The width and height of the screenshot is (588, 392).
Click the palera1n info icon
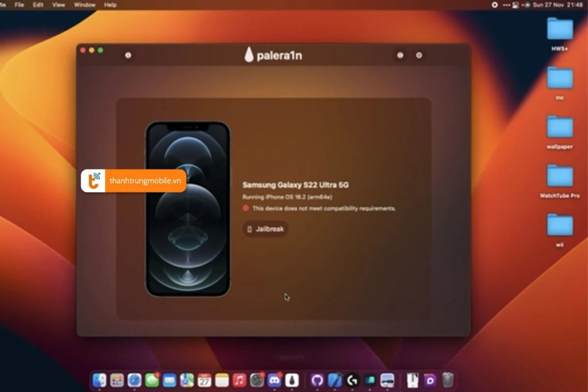(128, 55)
